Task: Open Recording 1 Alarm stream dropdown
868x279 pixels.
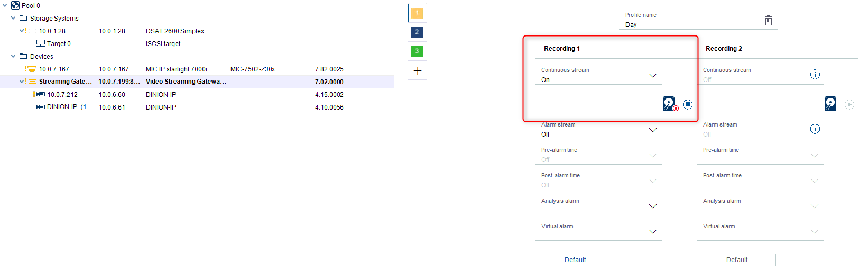Action: point(653,130)
